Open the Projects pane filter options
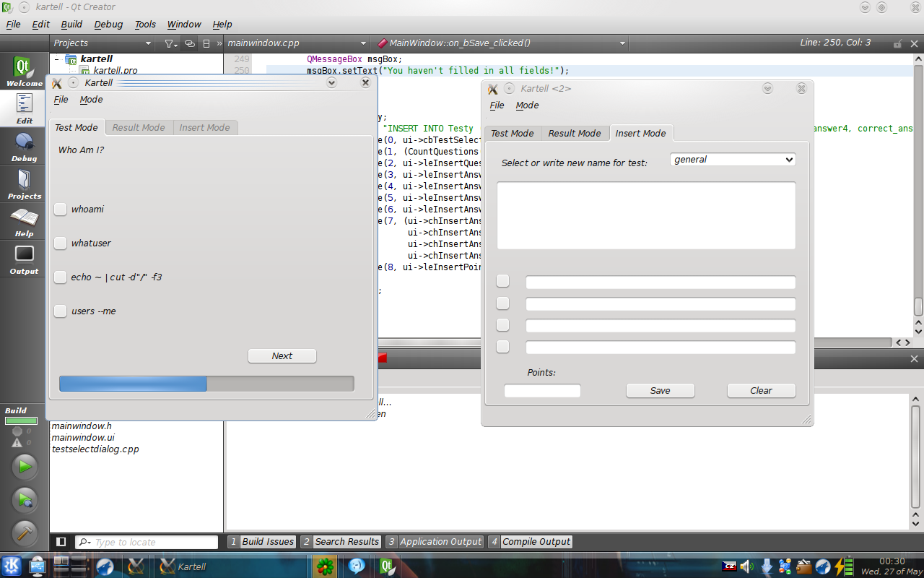The height and width of the screenshot is (578, 924). (x=170, y=43)
